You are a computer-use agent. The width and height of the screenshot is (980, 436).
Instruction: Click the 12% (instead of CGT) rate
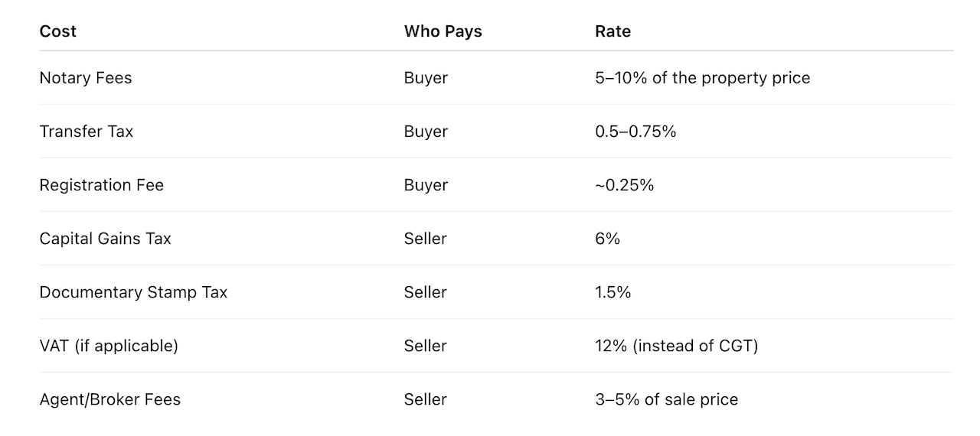[676, 346]
